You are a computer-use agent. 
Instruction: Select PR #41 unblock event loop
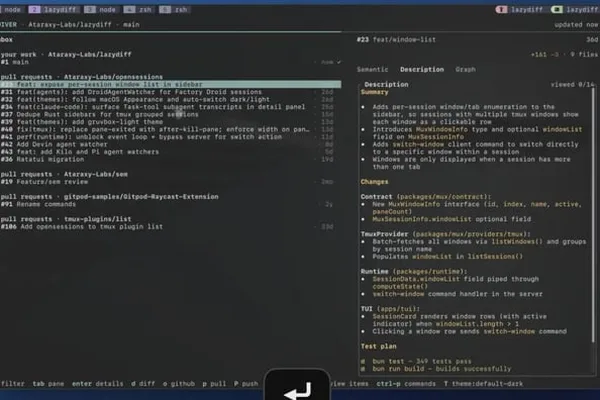point(170,137)
